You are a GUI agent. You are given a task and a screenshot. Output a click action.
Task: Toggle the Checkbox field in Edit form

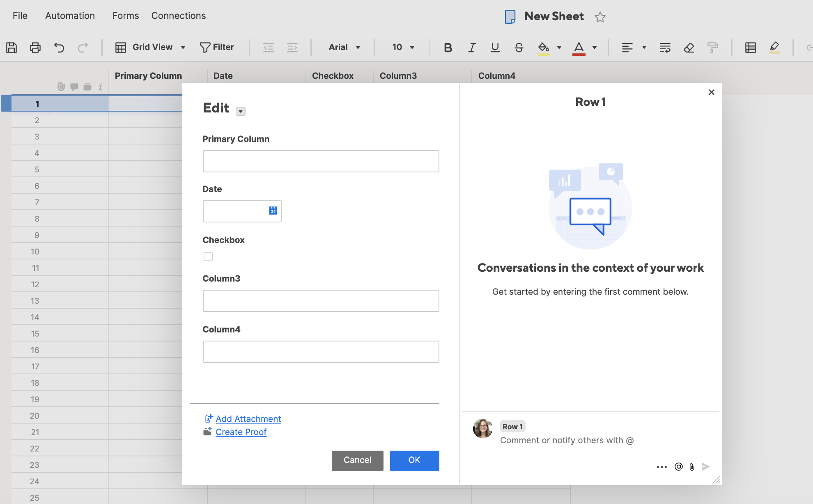(x=208, y=257)
